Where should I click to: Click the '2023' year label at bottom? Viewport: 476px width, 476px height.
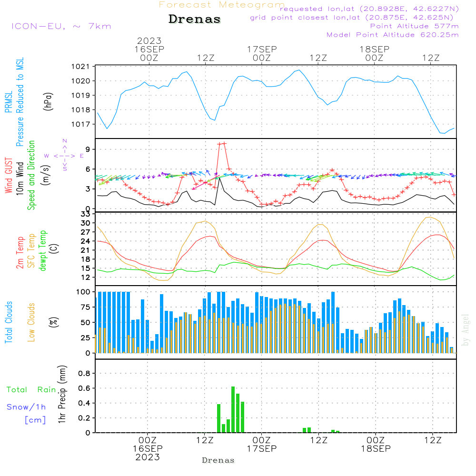(x=148, y=457)
